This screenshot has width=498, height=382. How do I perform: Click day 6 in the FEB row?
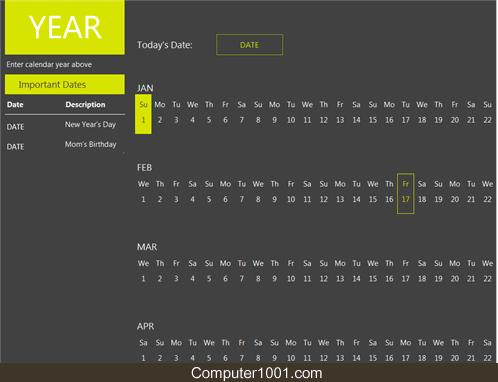click(225, 199)
